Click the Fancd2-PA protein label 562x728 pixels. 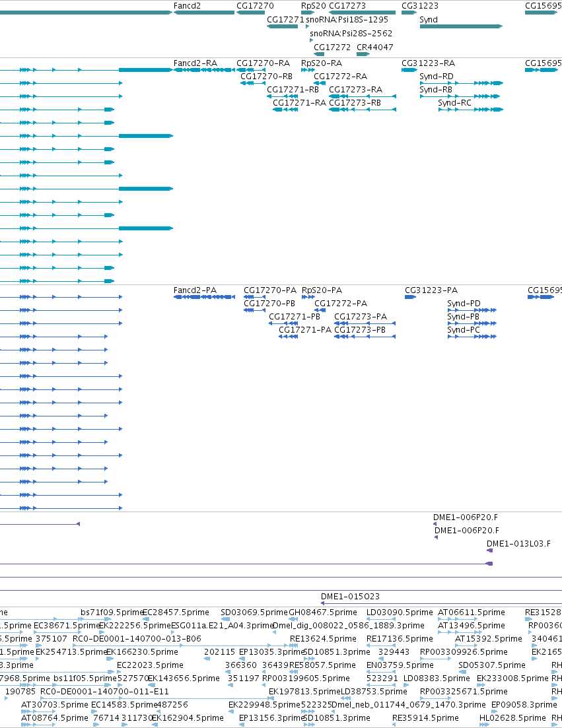[195, 290]
